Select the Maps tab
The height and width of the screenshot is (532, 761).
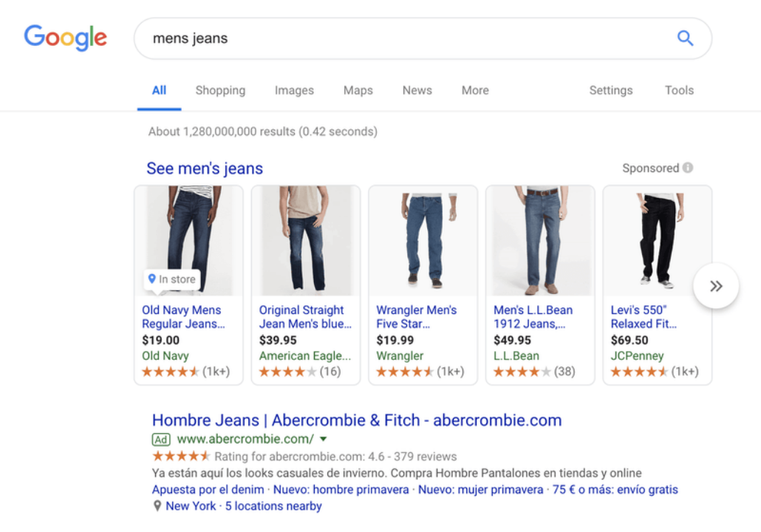click(x=358, y=90)
